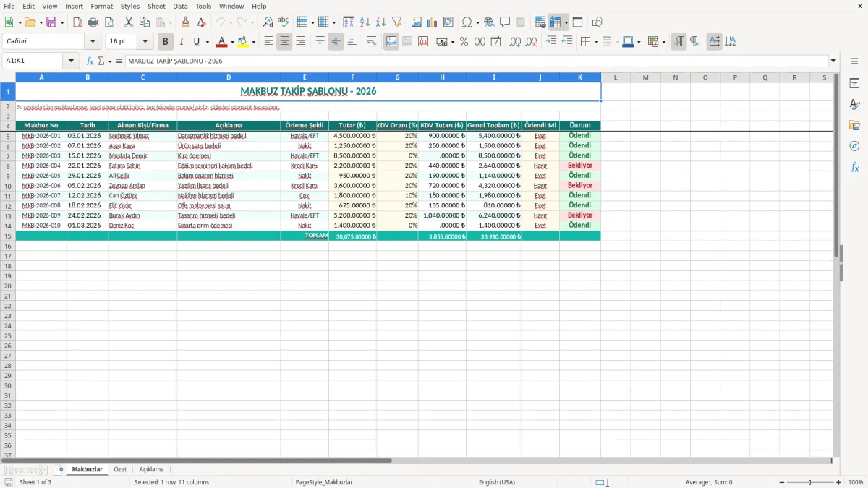Insert a chart
This screenshot has height=488, width=868.
coord(433,22)
